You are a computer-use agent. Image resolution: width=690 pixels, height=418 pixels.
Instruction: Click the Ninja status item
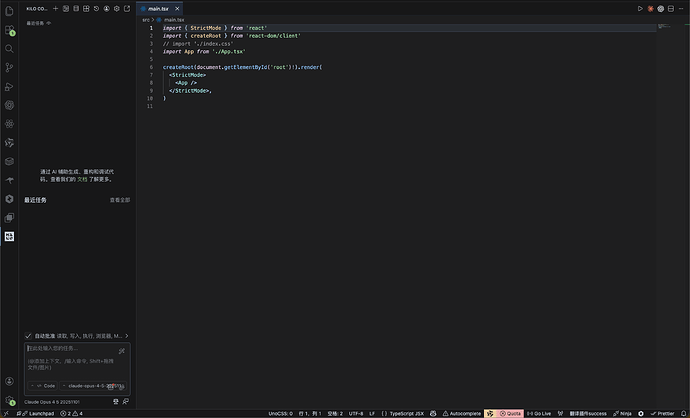622,413
